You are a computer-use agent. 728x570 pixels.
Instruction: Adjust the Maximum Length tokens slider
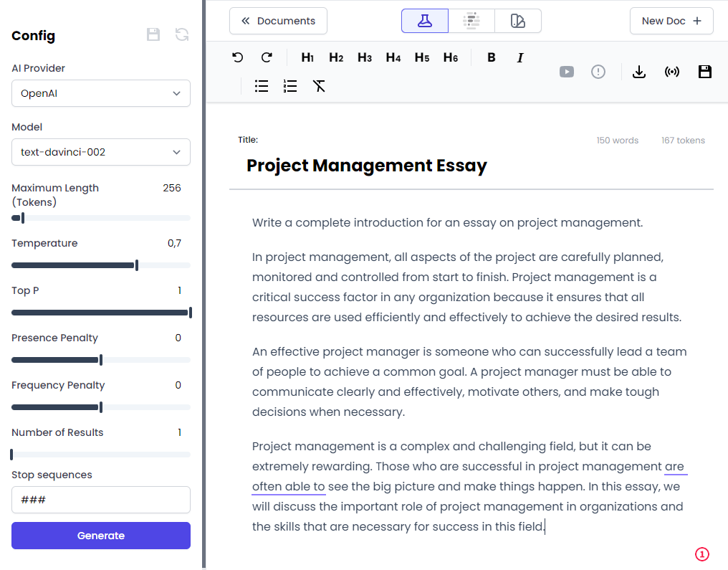(101, 218)
